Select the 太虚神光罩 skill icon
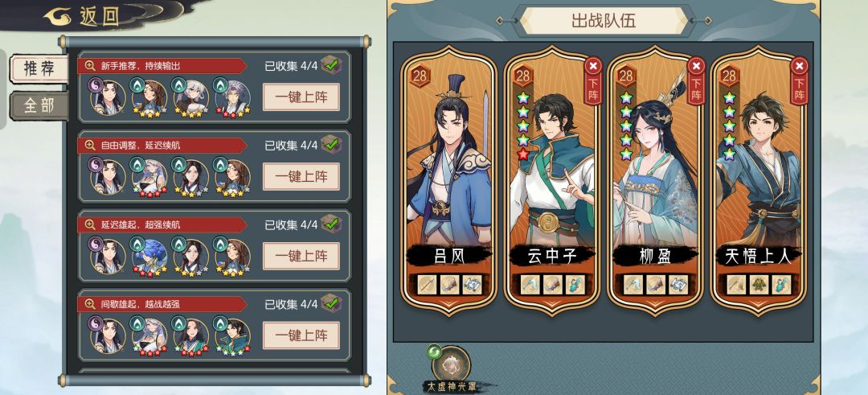Screen dimensions: 868x395 [x=451, y=364]
